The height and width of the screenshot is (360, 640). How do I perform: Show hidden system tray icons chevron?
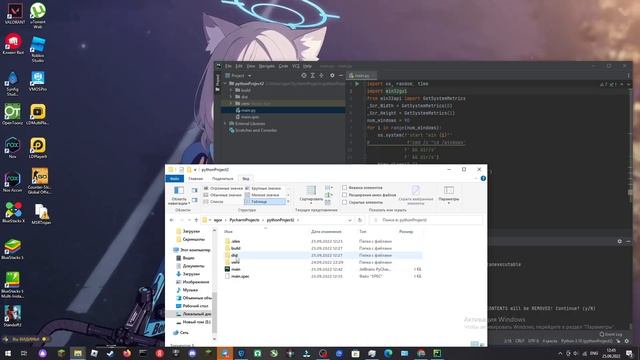(560, 353)
